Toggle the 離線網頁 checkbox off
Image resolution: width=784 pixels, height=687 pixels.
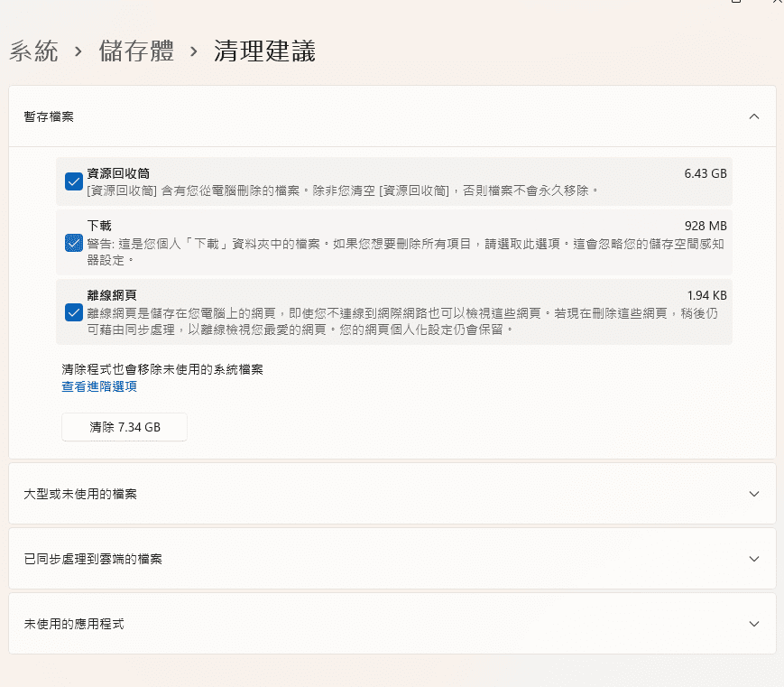tap(74, 312)
